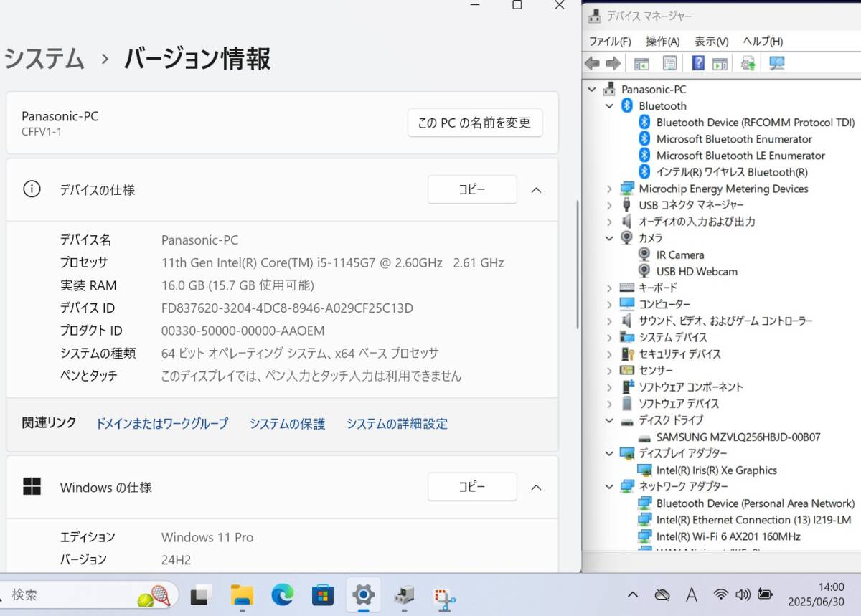Screen dimensions: 861x616
Task: Click the show/hide console tree toolbar icon
Action: click(641, 63)
